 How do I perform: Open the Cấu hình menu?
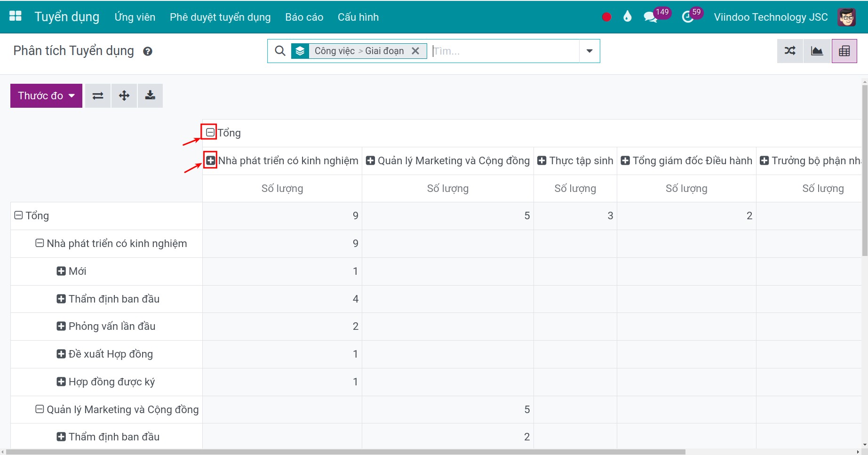pos(358,17)
